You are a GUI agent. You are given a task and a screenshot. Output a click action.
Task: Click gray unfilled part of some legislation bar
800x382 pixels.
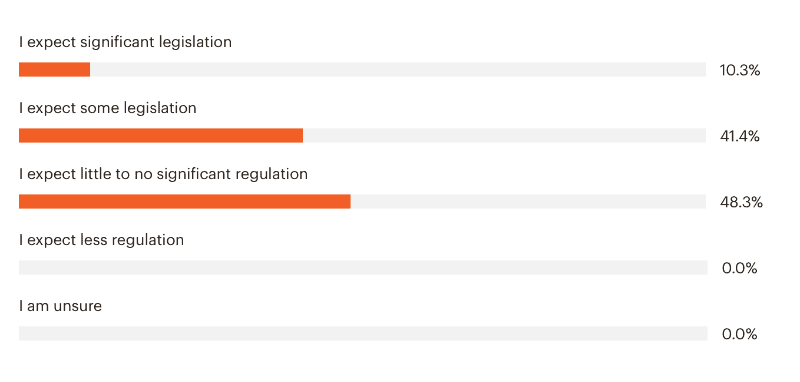(x=505, y=136)
